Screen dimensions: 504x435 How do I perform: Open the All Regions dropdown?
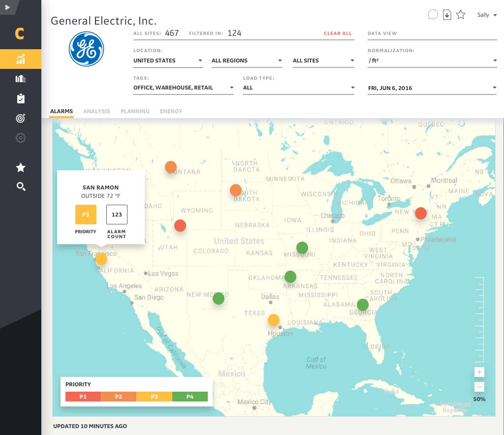[x=247, y=61]
